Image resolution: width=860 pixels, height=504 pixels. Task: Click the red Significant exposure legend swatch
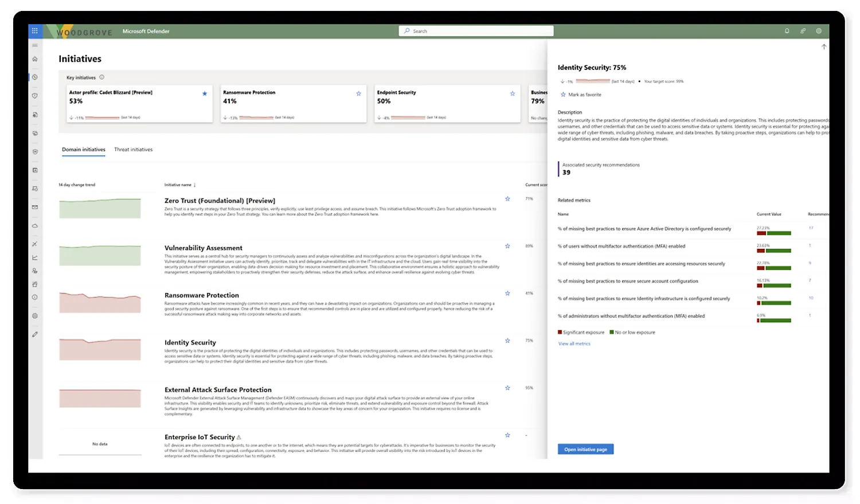click(560, 332)
